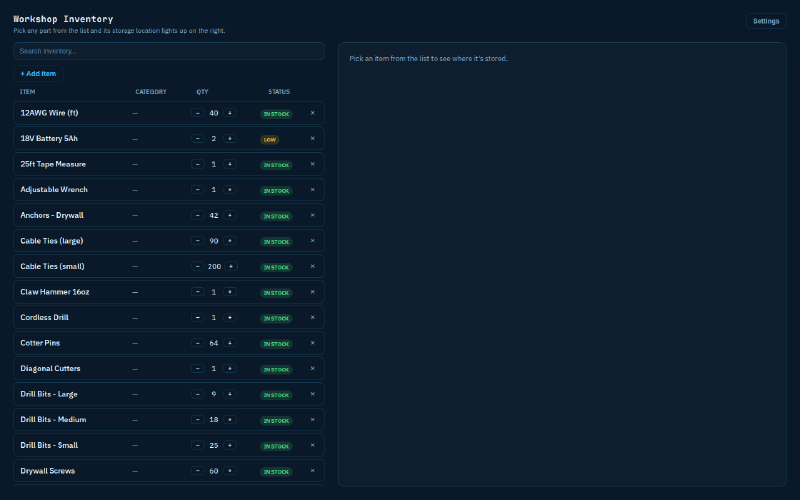
Task: Decrease quantity of Drywall Screws
Action: click(x=197, y=470)
